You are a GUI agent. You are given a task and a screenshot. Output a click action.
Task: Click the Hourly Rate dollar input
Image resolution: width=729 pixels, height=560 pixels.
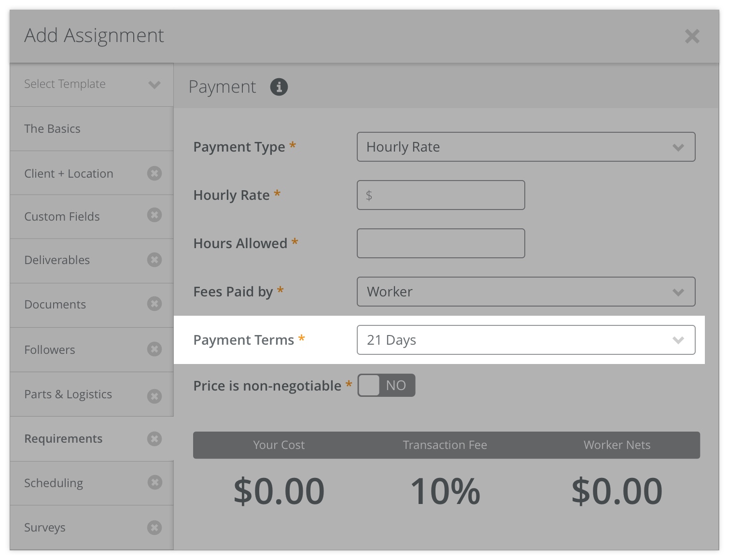coord(441,195)
